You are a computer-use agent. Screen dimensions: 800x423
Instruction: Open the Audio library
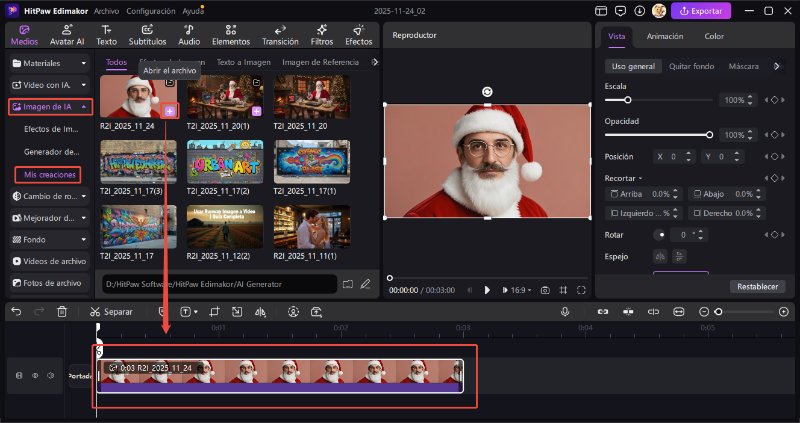[x=189, y=35]
